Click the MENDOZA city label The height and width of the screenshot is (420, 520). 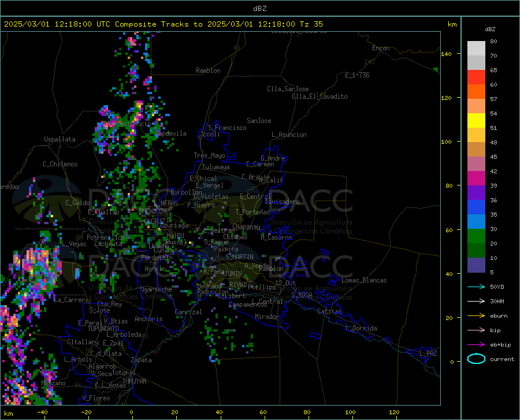point(154,211)
